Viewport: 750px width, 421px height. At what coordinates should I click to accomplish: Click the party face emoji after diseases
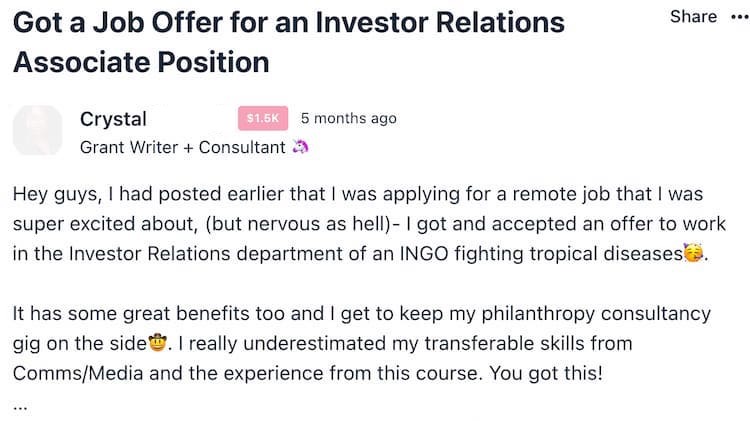click(695, 253)
